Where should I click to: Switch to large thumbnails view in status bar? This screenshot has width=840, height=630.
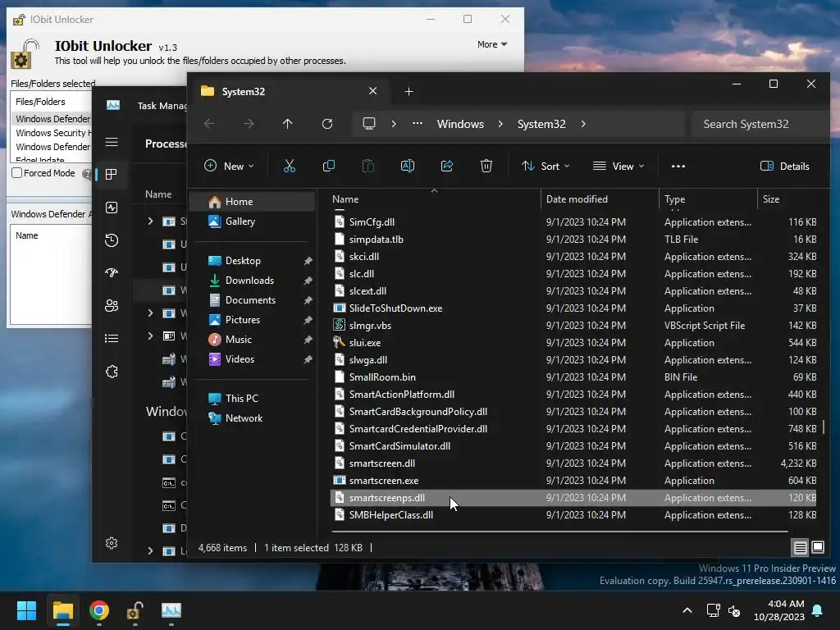pyautogui.click(x=818, y=547)
